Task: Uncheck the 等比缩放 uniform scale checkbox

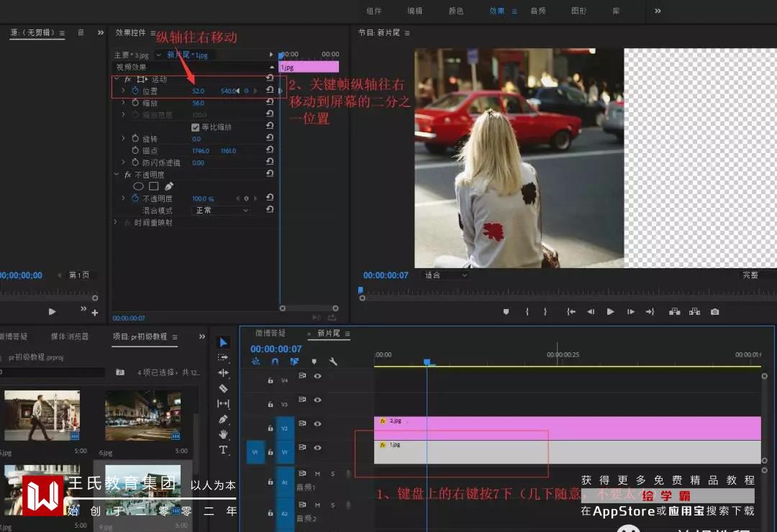Action: tap(195, 127)
